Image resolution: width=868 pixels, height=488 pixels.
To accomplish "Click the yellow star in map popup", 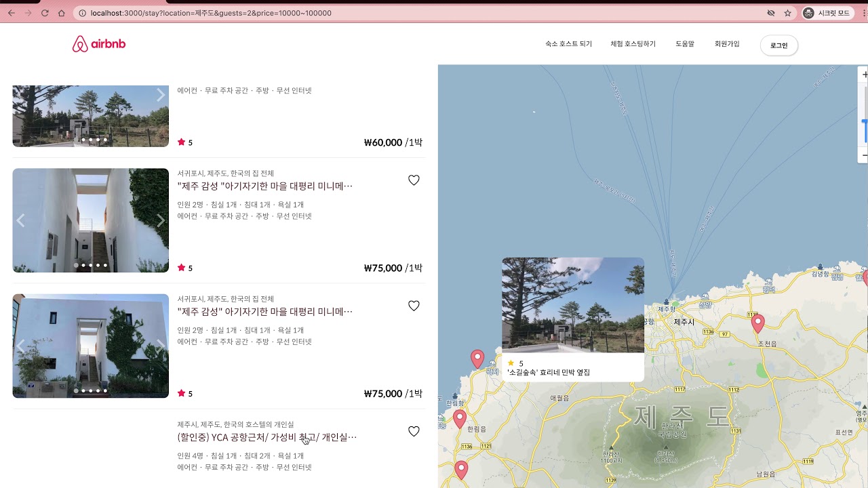I will tap(511, 363).
